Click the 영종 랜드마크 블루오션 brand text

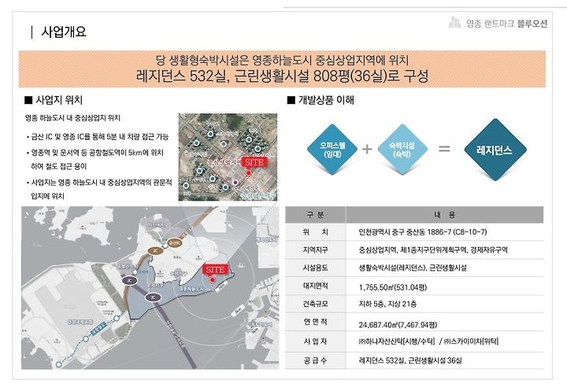point(506,24)
